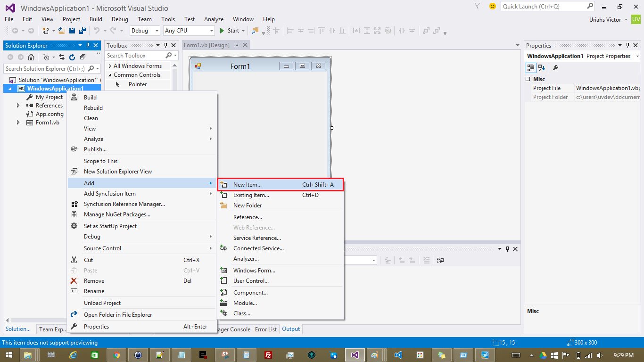Open FileZilla from the taskbar
This screenshot has width=644, height=362.
(x=268, y=355)
